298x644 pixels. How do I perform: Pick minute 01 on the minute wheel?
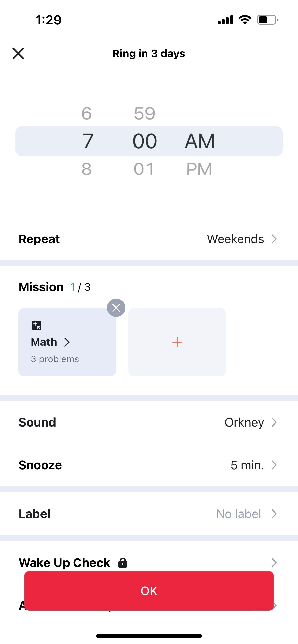[x=144, y=169]
